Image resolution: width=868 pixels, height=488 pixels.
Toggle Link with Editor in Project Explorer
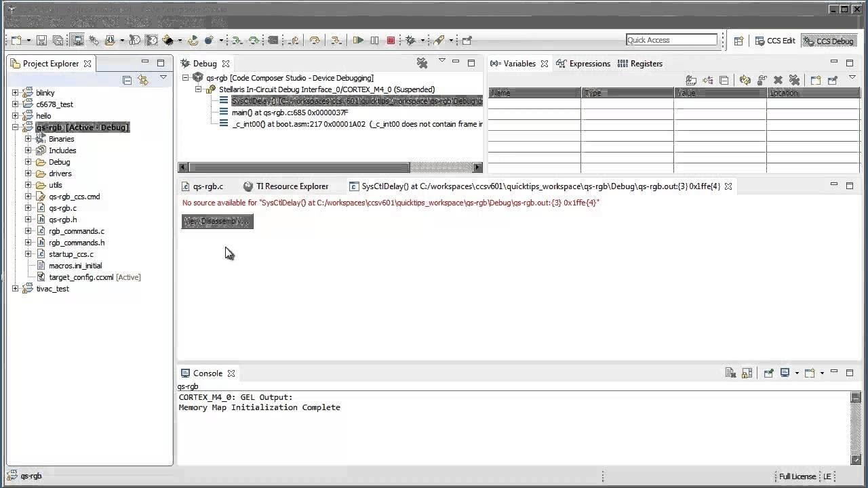click(x=142, y=80)
